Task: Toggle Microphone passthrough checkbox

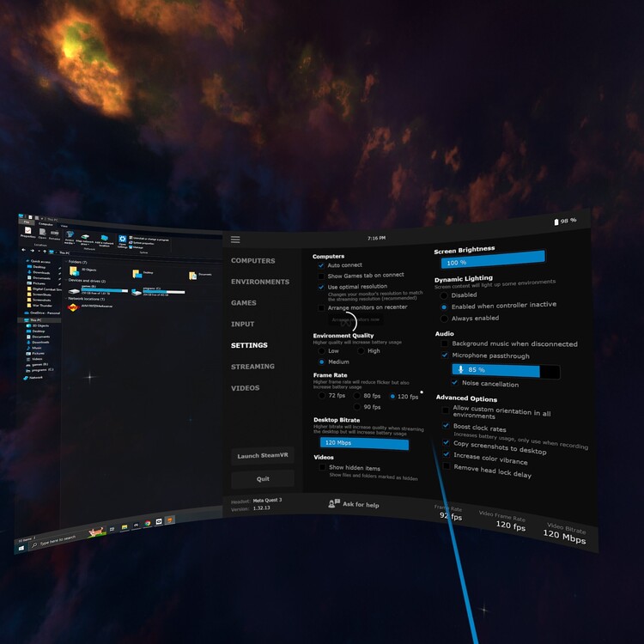Action: tap(445, 355)
